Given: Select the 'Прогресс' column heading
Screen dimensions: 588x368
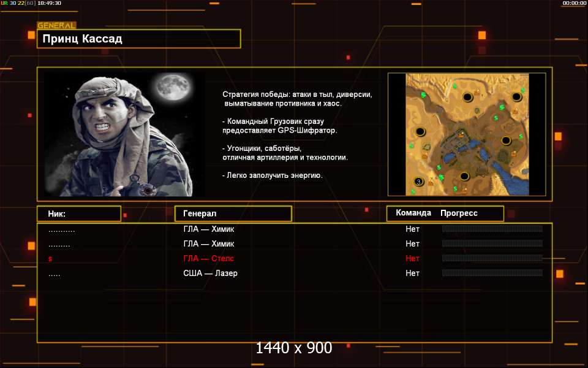Looking at the screenshot, I should coord(459,213).
